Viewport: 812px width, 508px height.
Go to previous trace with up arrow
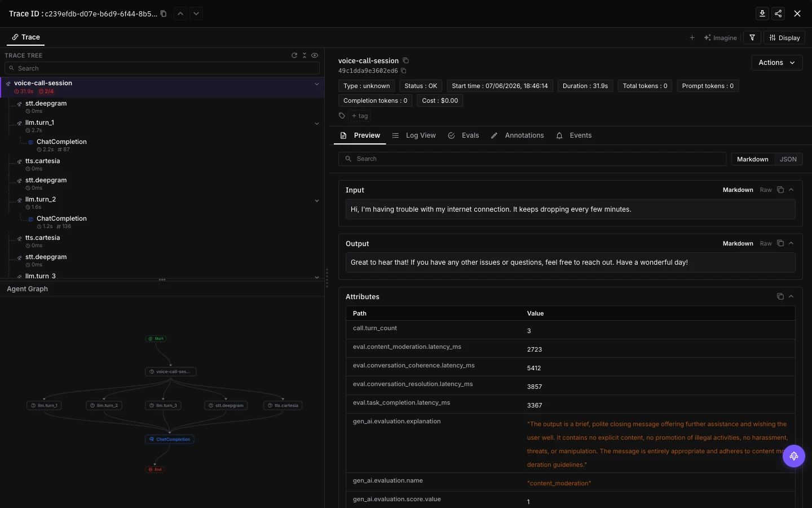180,14
